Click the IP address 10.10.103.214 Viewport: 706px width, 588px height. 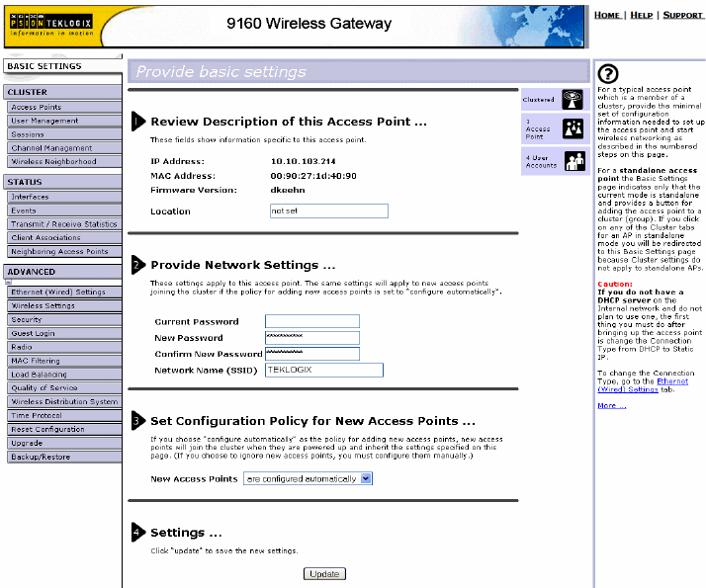[303, 161]
